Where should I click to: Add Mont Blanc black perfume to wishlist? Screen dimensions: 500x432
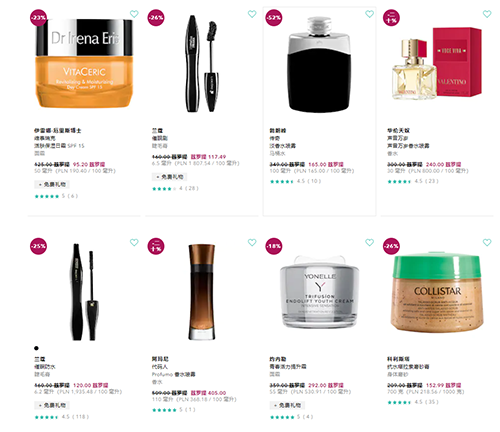(x=369, y=14)
